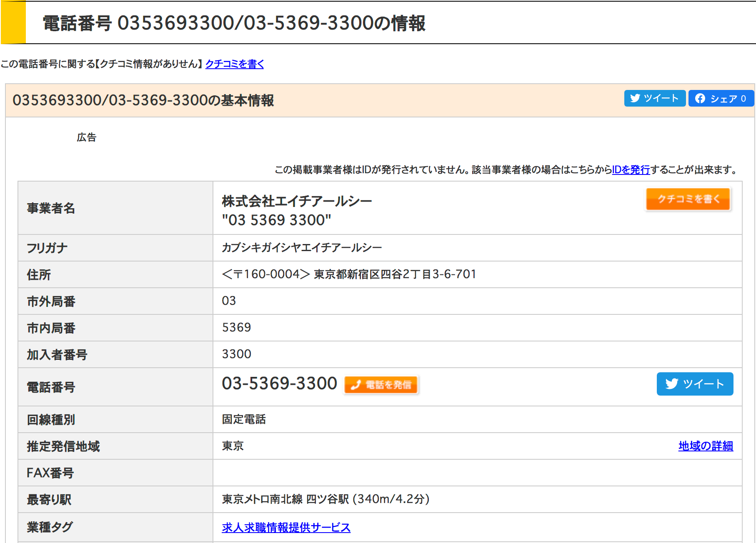Click the Facebook logo on the シェア button
This screenshot has height=543, width=756.
pos(700,98)
